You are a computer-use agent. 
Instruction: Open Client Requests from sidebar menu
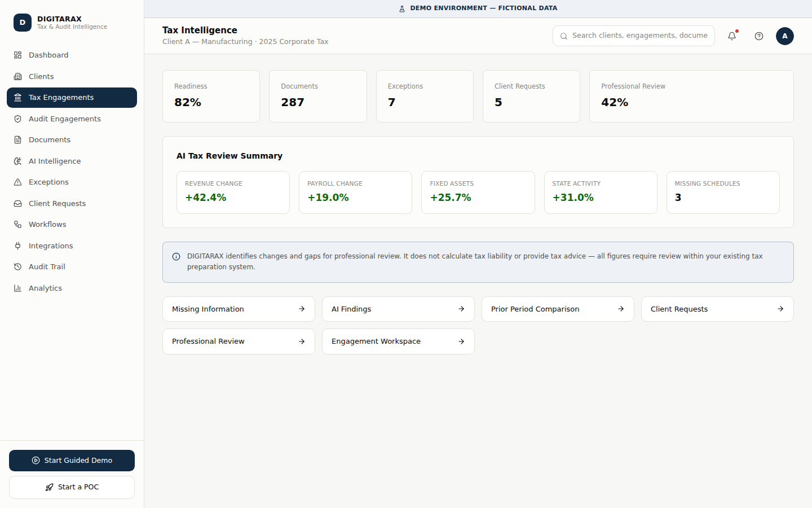tap(72, 203)
